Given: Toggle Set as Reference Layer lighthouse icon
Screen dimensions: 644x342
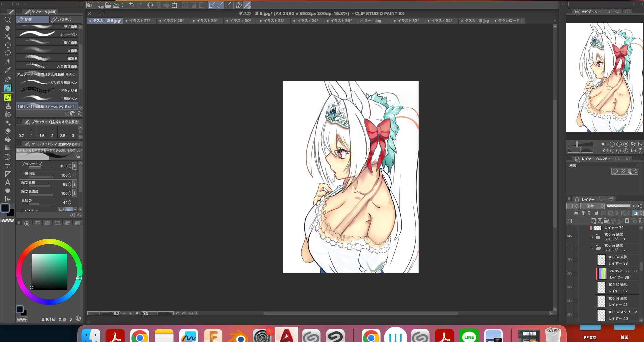Looking at the screenshot, I should (x=583, y=213).
